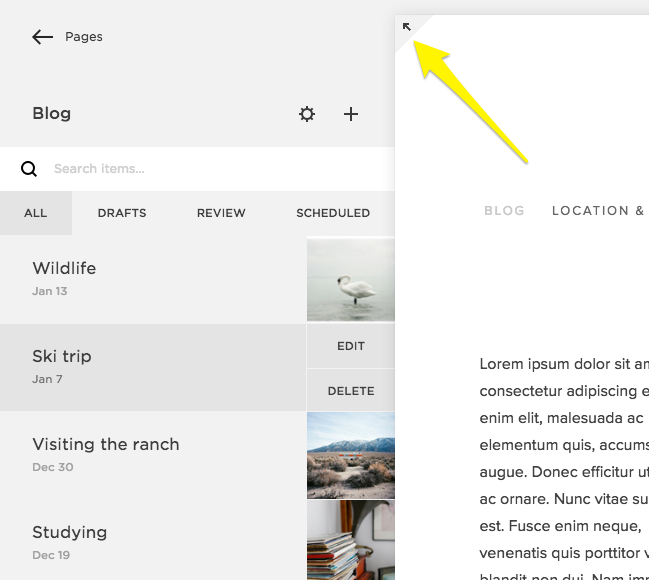Delete the Ski trip post

[x=350, y=391]
